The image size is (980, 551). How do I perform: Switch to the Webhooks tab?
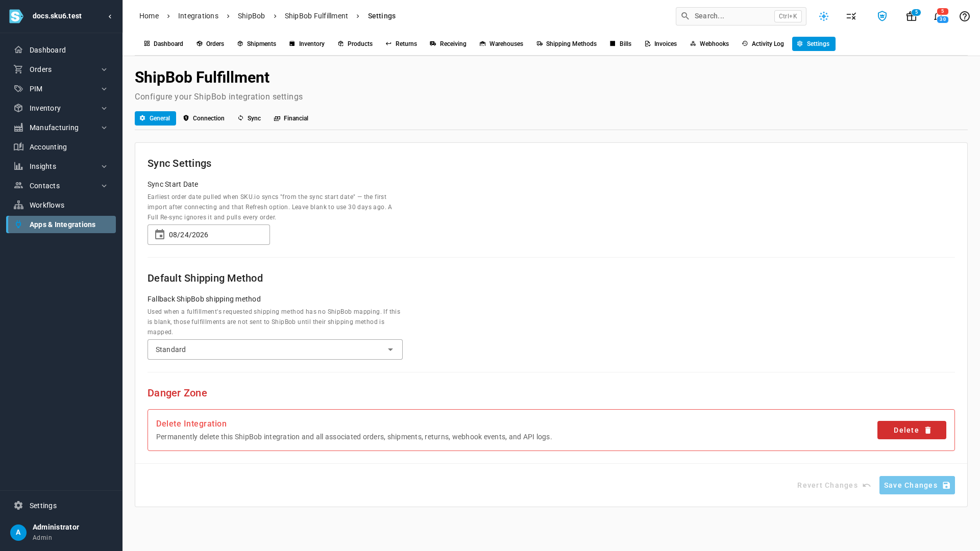(709, 44)
